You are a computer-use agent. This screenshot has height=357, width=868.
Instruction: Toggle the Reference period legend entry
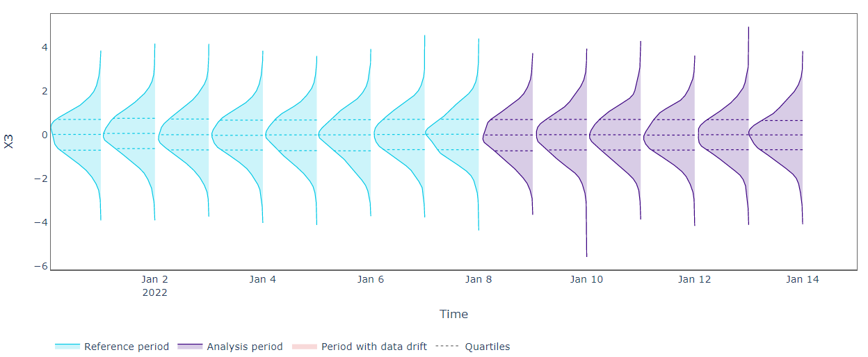112,347
